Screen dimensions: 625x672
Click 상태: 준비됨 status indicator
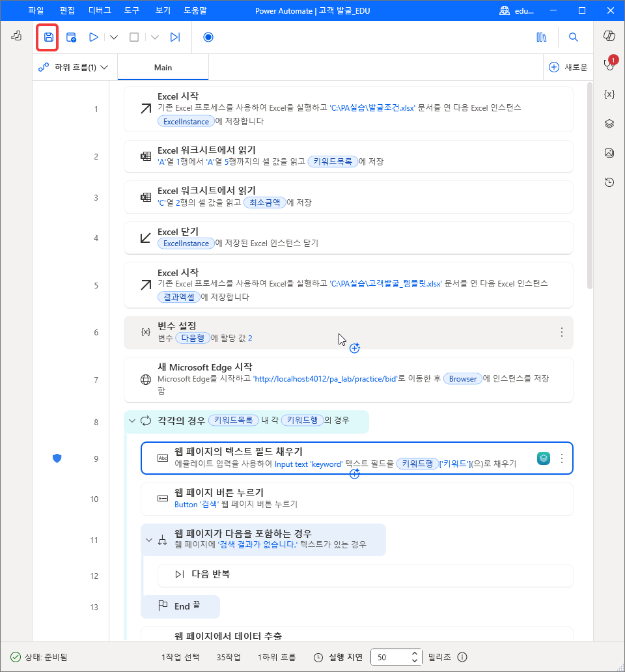point(38,657)
